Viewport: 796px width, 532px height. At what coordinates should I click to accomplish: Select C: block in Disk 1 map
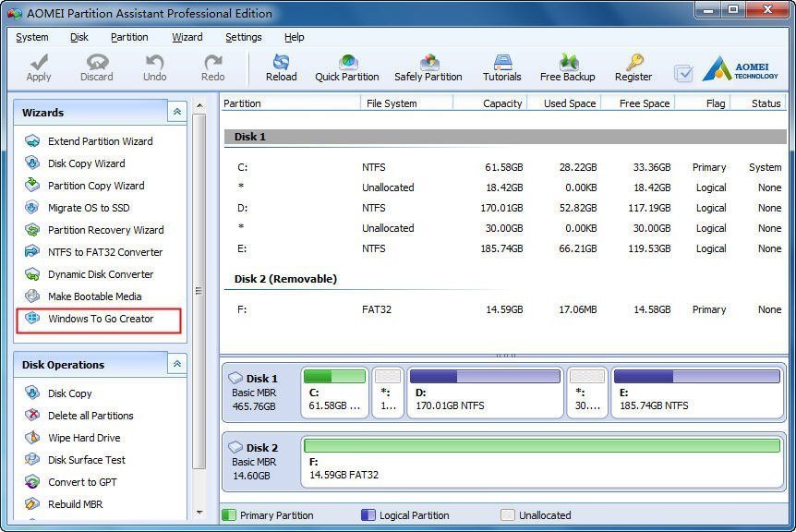[334, 393]
